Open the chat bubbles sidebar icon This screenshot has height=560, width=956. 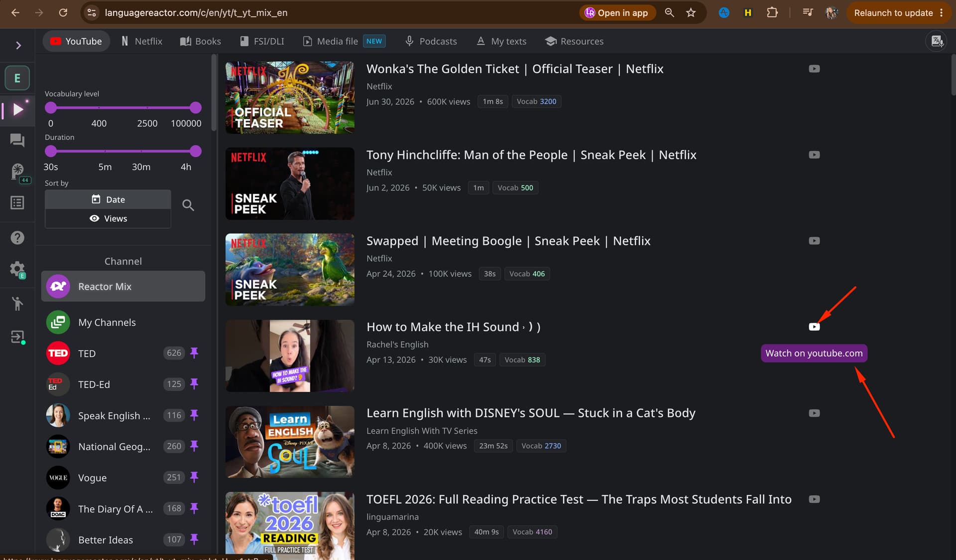pyautogui.click(x=17, y=141)
